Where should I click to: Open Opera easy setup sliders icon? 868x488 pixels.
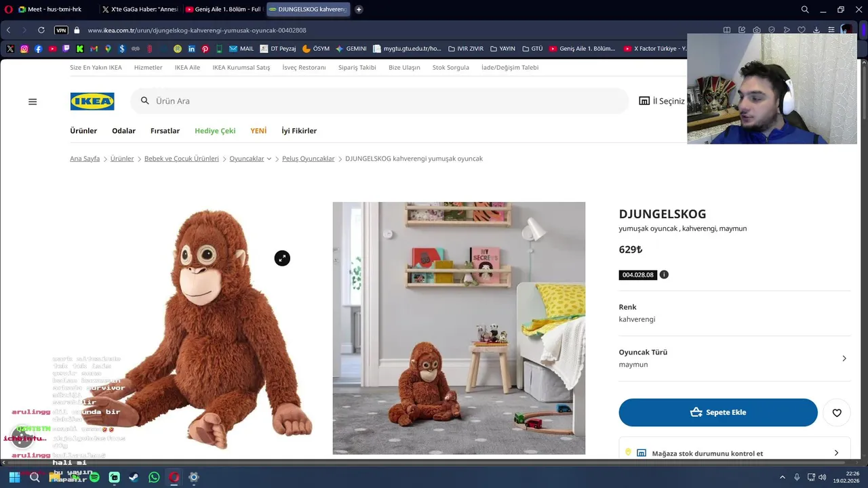pyautogui.click(x=831, y=30)
